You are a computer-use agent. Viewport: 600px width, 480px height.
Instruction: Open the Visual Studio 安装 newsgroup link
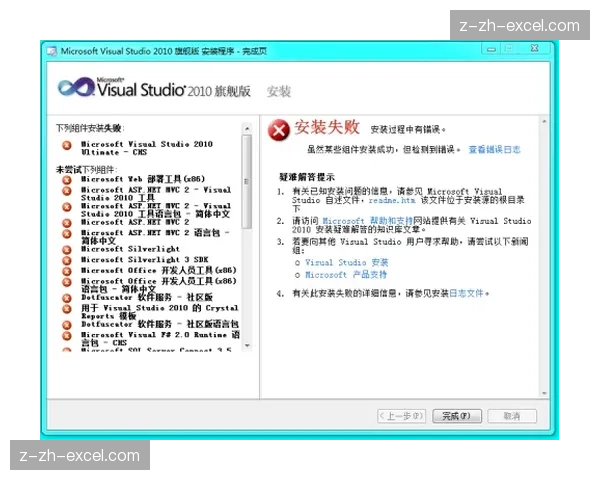pyautogui.click(x=346, y=263)
